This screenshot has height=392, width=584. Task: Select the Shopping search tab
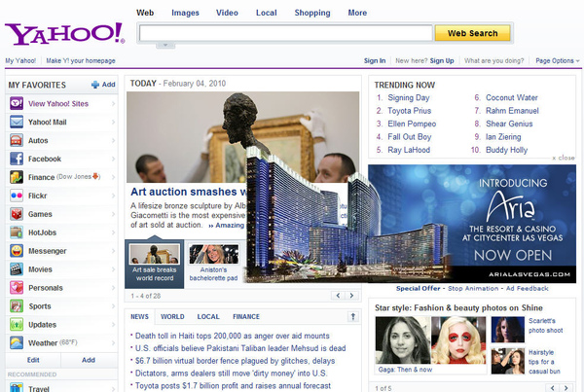(312, 13)
